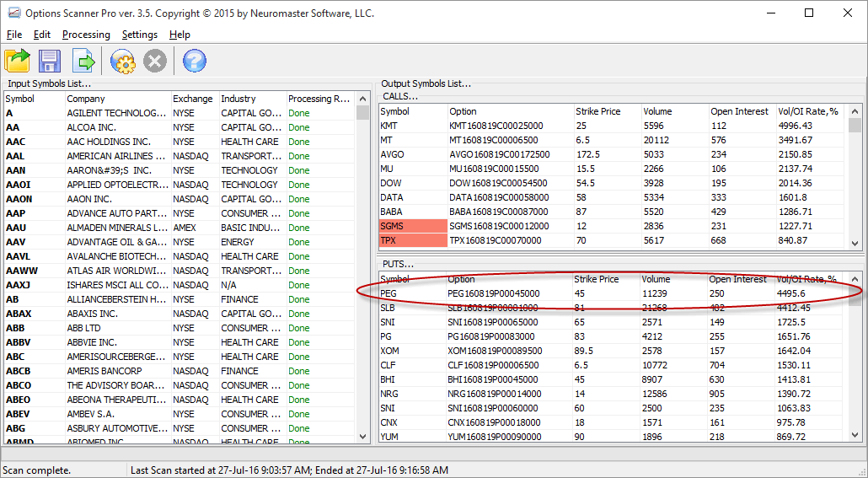The width and height of the screenshot is (868, 478).
Task: Select the AAL row in Input Symbols List
Action: point(179,156)
